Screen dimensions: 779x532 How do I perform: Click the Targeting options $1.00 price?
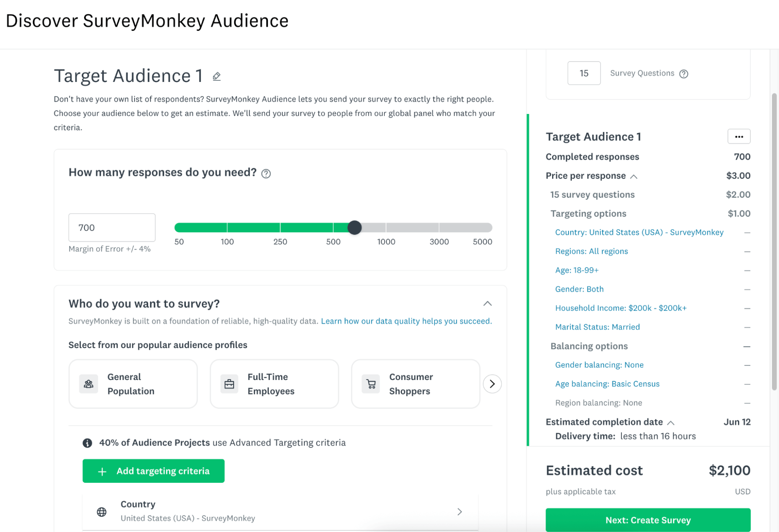pos(739,214)
